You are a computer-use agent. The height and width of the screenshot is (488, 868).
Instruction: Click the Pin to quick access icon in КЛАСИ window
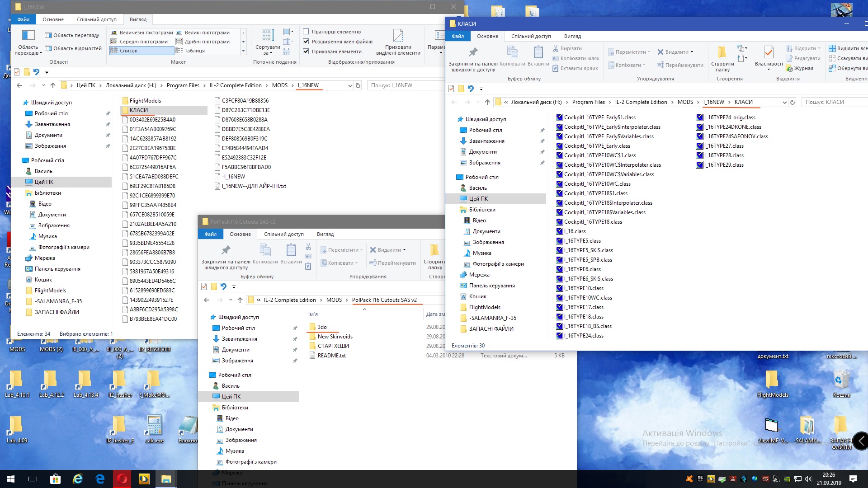473,52
